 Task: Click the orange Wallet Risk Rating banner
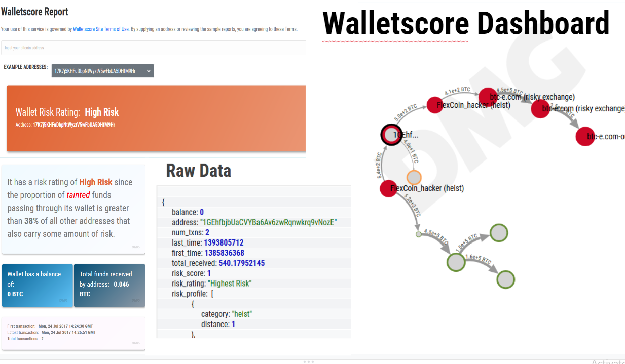(156, 118)
